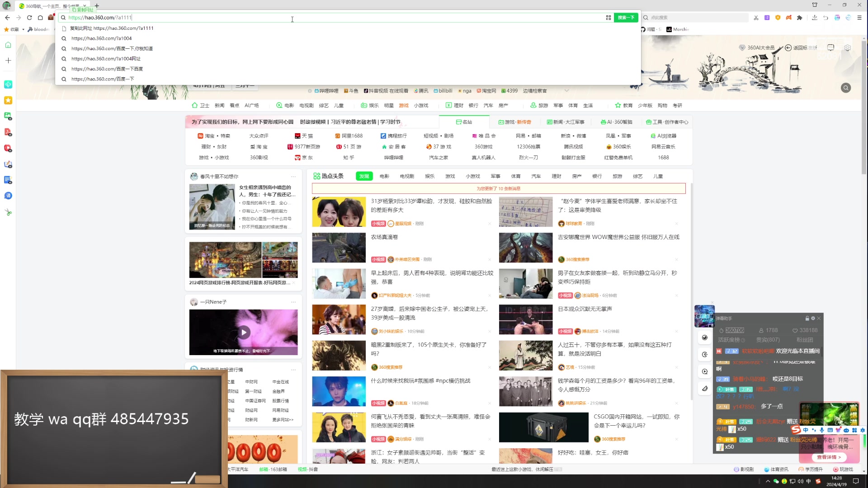Open the game center gamepad icon in browser toolbar
This screenshot has width=868, height=488.
(788, 17)
